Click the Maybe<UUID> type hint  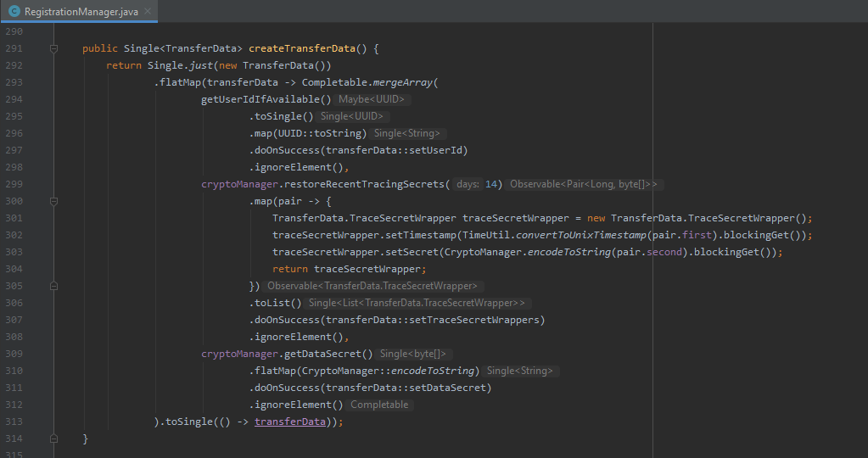coord(372,99)
